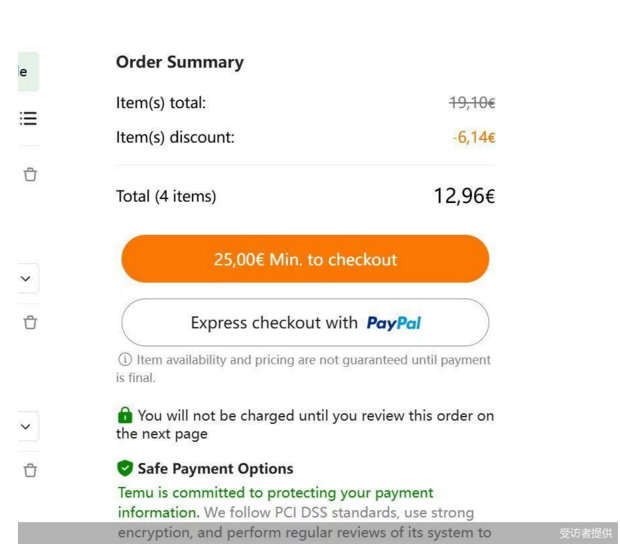Open the upper quantity chevron dropdown
620x551 pixels.
pos(27,278)
